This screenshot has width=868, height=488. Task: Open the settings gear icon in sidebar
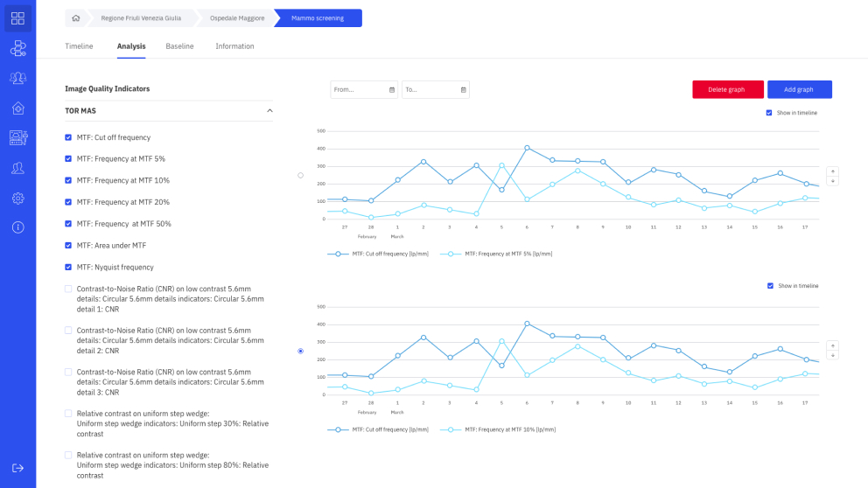click(x=17, y=198)
